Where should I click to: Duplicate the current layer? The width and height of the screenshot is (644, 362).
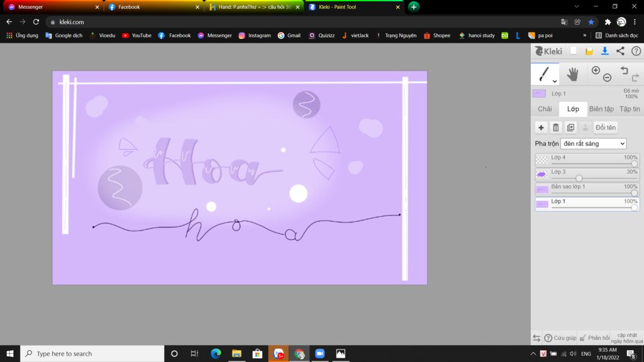click(570, 128)
